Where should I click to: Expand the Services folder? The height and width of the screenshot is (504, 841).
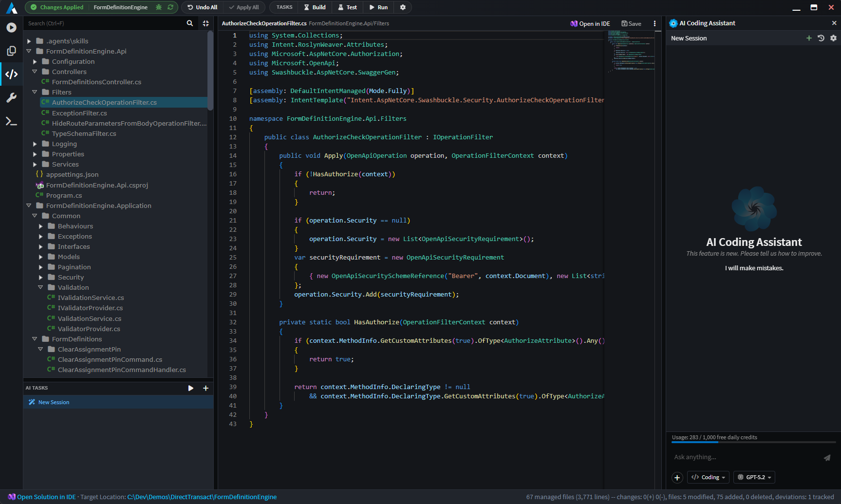(35, 165)
